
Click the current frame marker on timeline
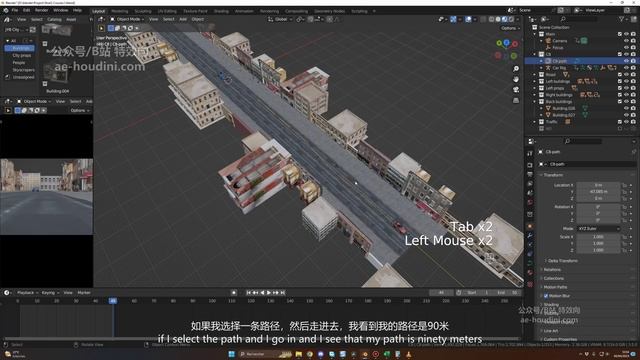click(x=113, y=301)
